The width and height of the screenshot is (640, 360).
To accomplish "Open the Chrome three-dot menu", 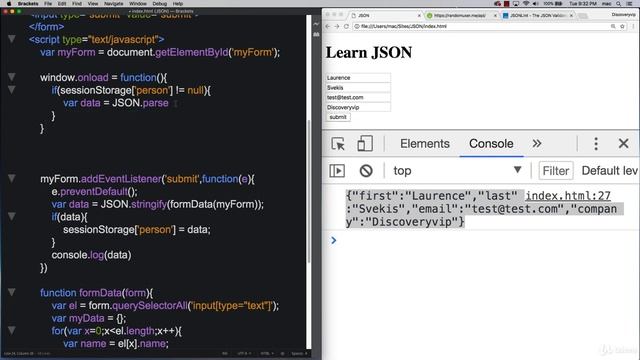I will pyautogui.click(x=633, y=26).
